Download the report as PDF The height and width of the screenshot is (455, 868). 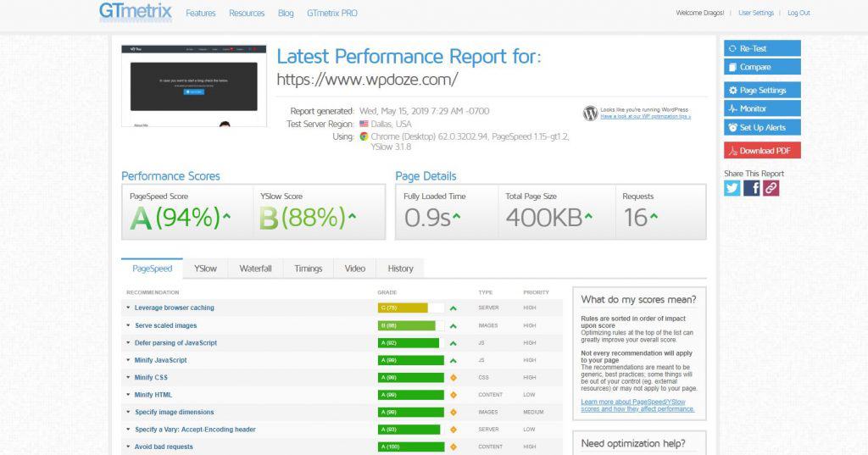(762, 150)
